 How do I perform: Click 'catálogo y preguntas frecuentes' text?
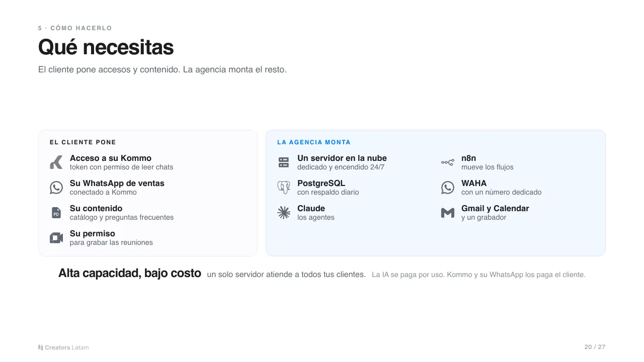click(x=122, y=217)
